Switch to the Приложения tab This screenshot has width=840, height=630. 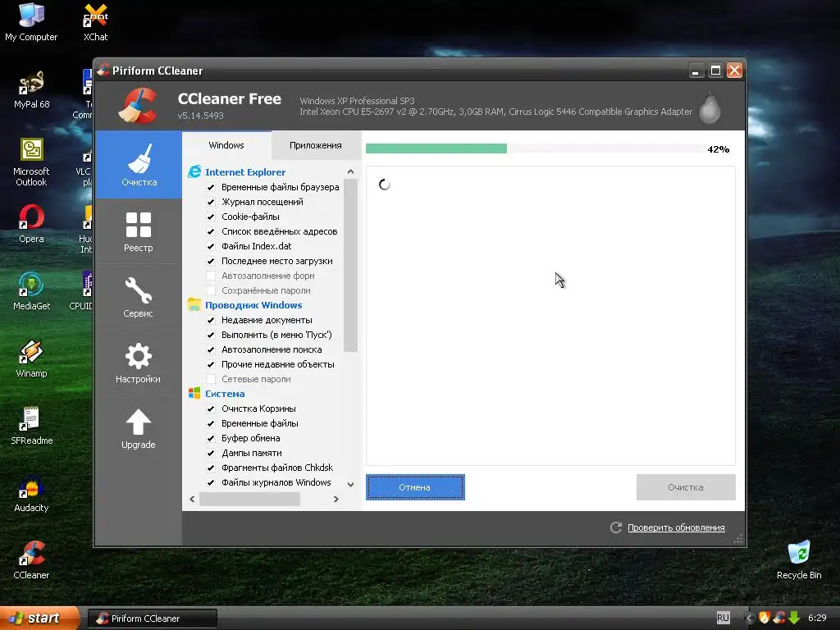click(x=316, y=145)
